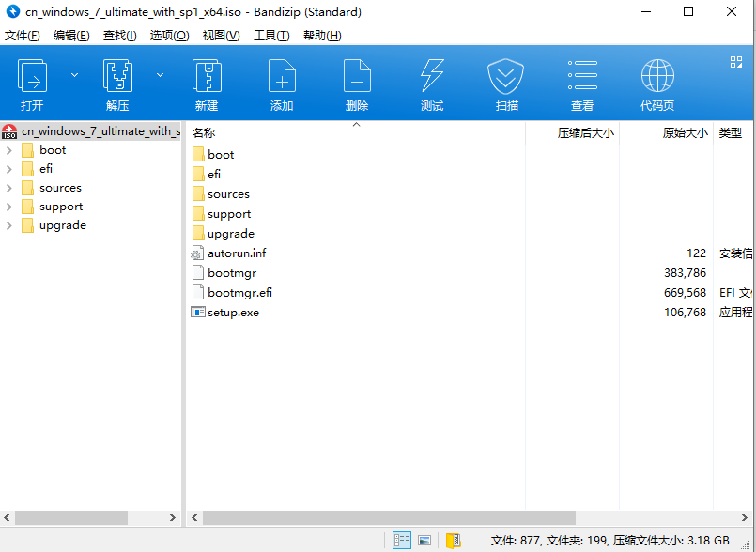Switch to the details list view in status bar
756x552 pixels.
[402, 541]
